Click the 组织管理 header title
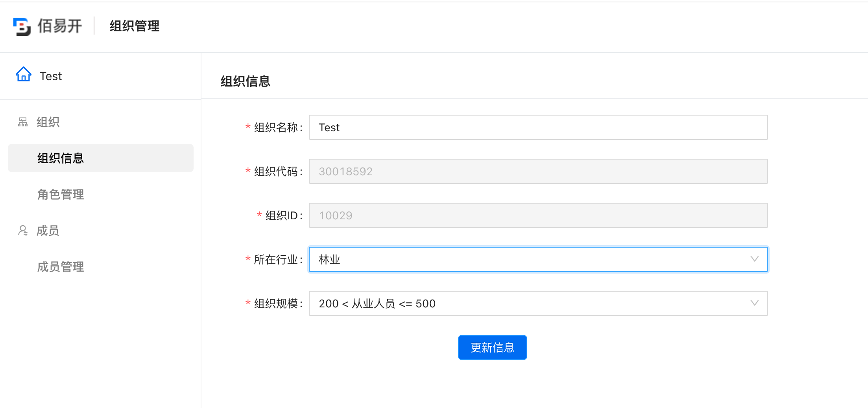This screenshot has width=868, height=408. (135, 26)
